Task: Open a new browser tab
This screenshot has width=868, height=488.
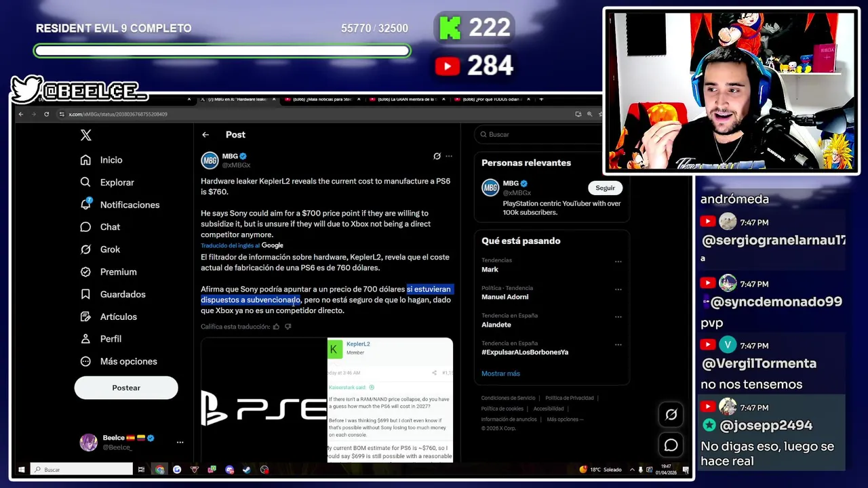Action: click(x=540, y=100)
